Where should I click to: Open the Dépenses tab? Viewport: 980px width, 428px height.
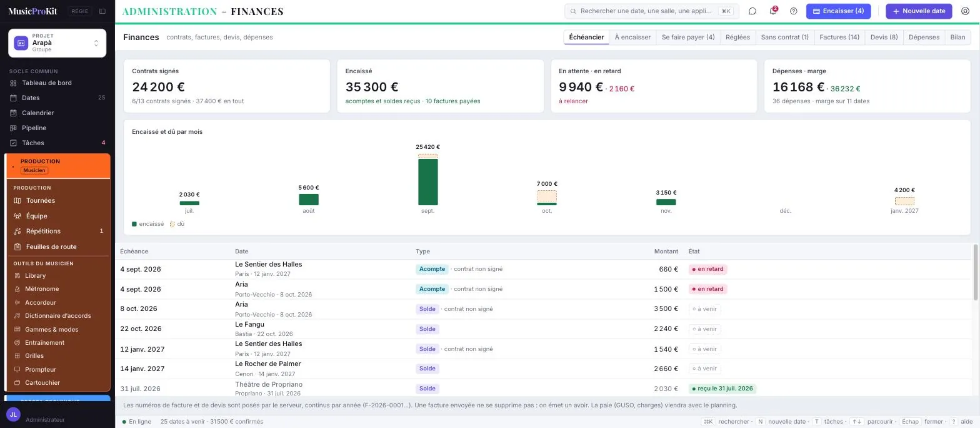coord(924,38)
